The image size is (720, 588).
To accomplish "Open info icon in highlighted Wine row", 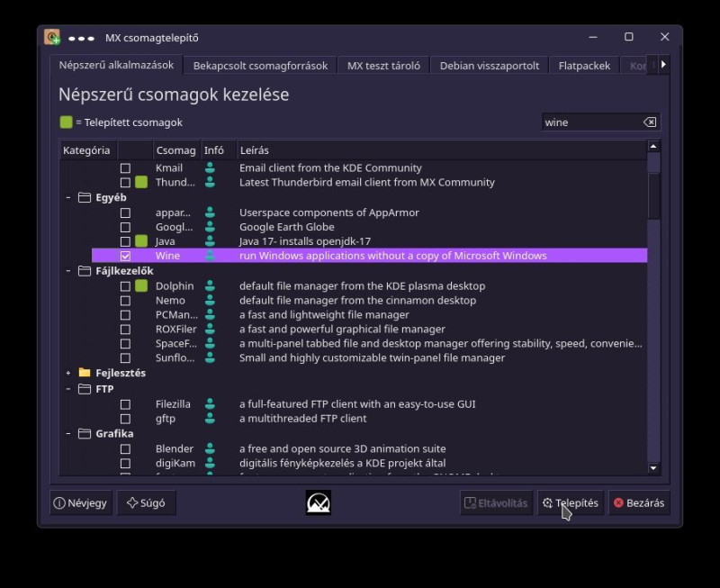I will [210, 256].
